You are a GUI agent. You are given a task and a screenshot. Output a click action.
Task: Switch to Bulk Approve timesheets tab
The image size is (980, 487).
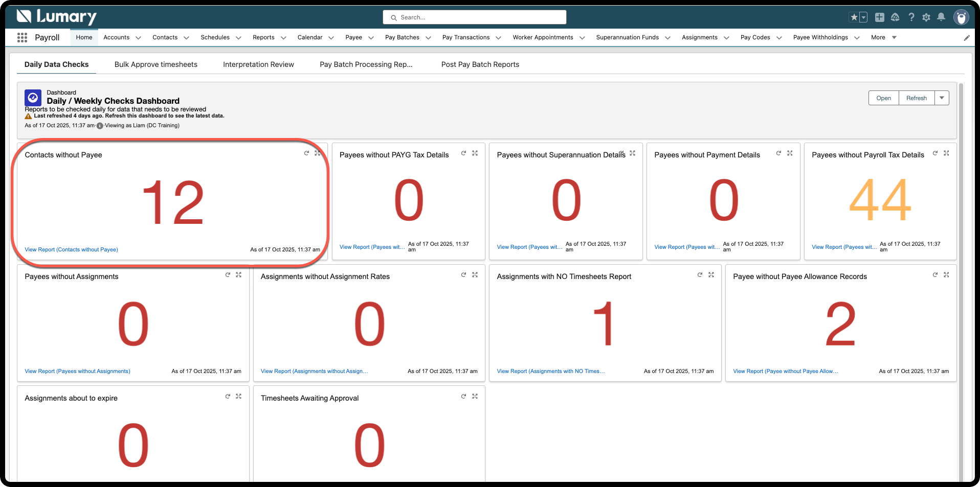point(156,64)
